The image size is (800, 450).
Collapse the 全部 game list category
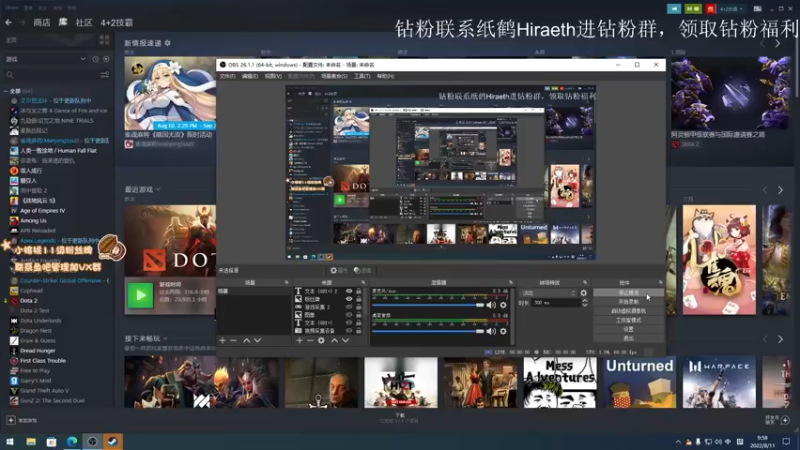[6, 91]
